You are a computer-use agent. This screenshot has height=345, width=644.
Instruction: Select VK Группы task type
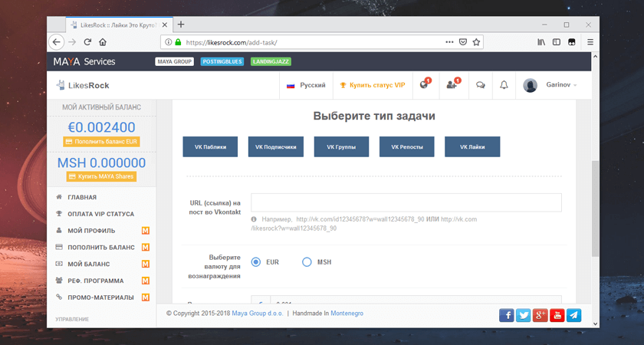(341, 146)
